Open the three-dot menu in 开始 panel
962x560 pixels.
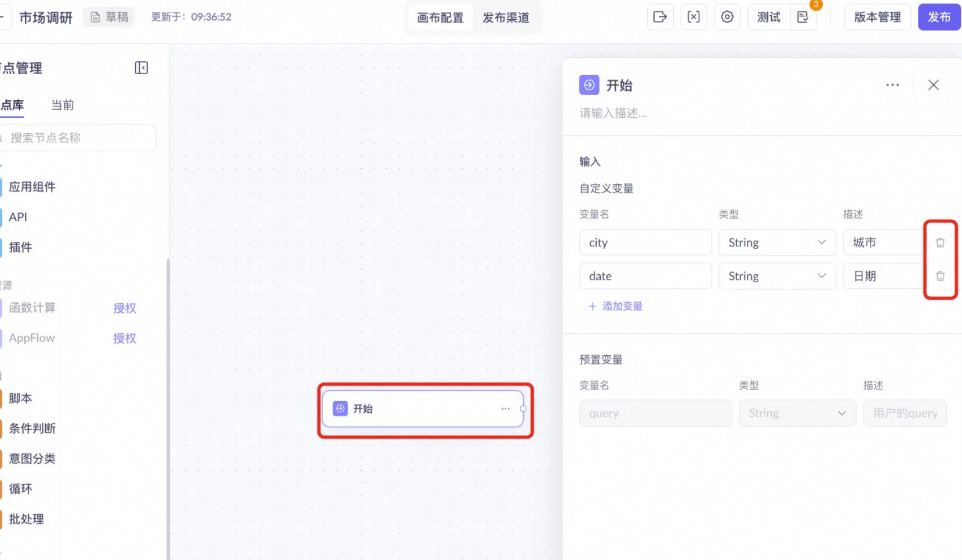(892, 85)
